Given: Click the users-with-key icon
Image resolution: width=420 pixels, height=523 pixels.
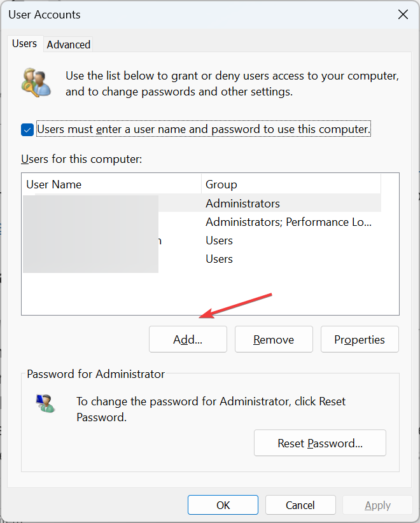Looking at the screenshot, I should coord(36,82).
